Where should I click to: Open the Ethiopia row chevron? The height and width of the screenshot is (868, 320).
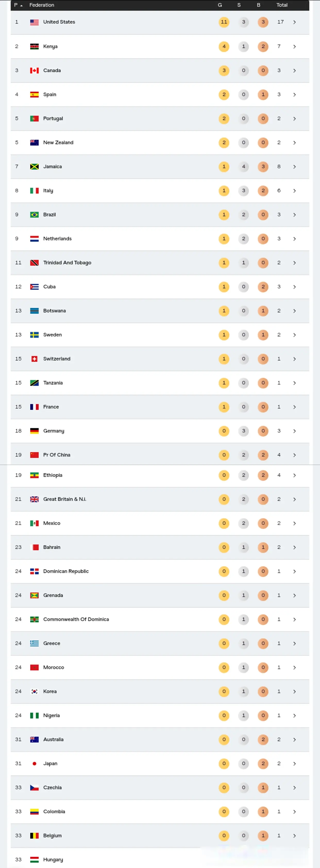click(294, 476)
